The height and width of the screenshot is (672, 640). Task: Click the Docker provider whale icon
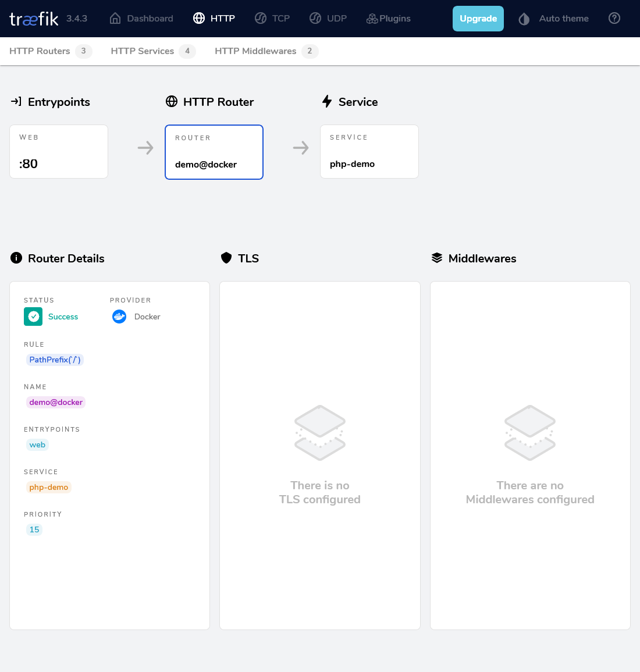[119, 317]
